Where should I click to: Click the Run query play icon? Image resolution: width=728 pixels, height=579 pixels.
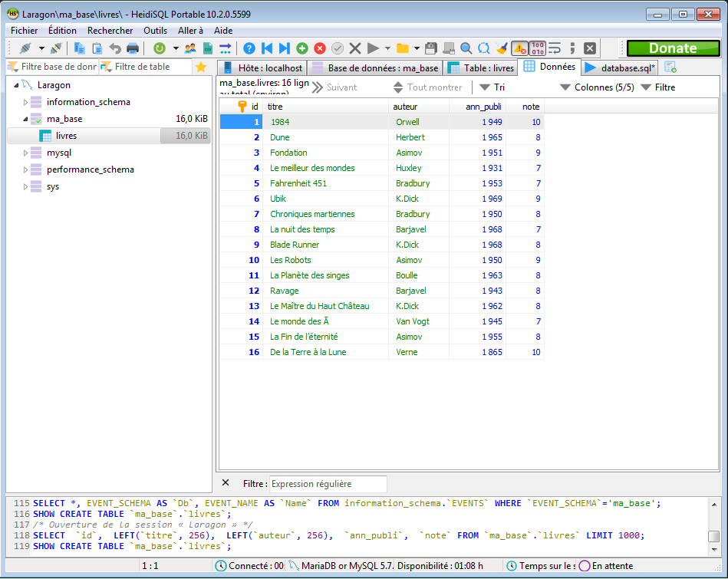click(372, 48)
